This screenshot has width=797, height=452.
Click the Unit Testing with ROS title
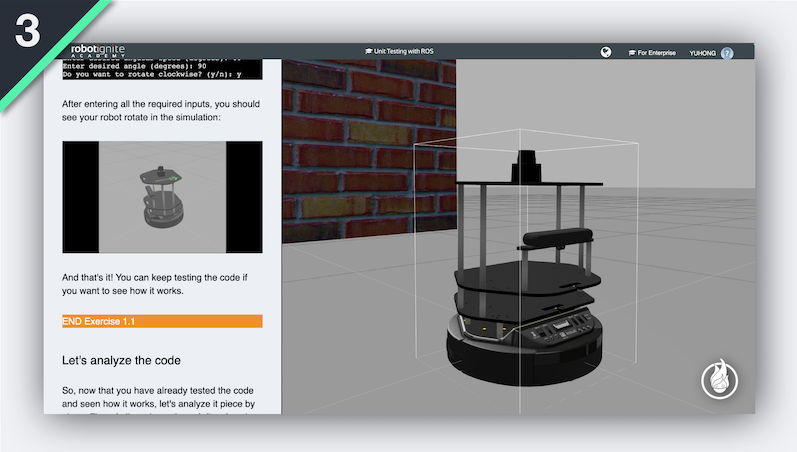400,51
